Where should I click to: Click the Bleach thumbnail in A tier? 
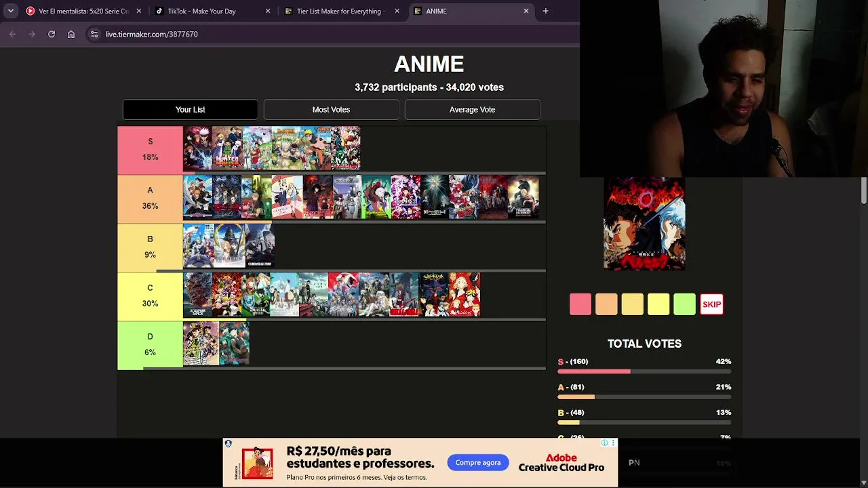click(197, 197)
